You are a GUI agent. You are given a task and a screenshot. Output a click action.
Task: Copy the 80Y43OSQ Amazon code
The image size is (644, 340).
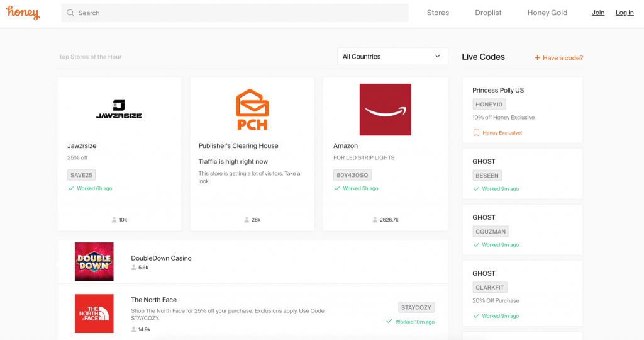[352, 175]
